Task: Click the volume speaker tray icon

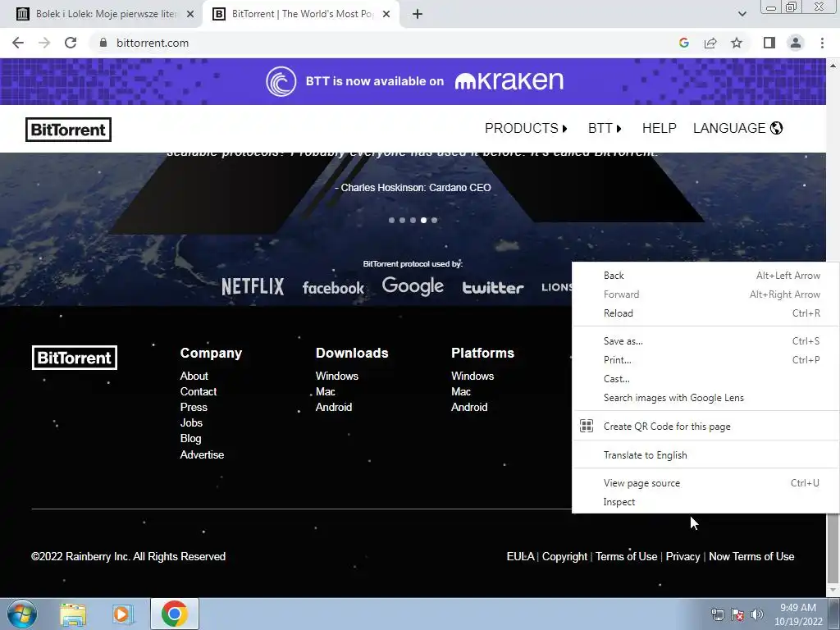Action: [x=756, y=614]
